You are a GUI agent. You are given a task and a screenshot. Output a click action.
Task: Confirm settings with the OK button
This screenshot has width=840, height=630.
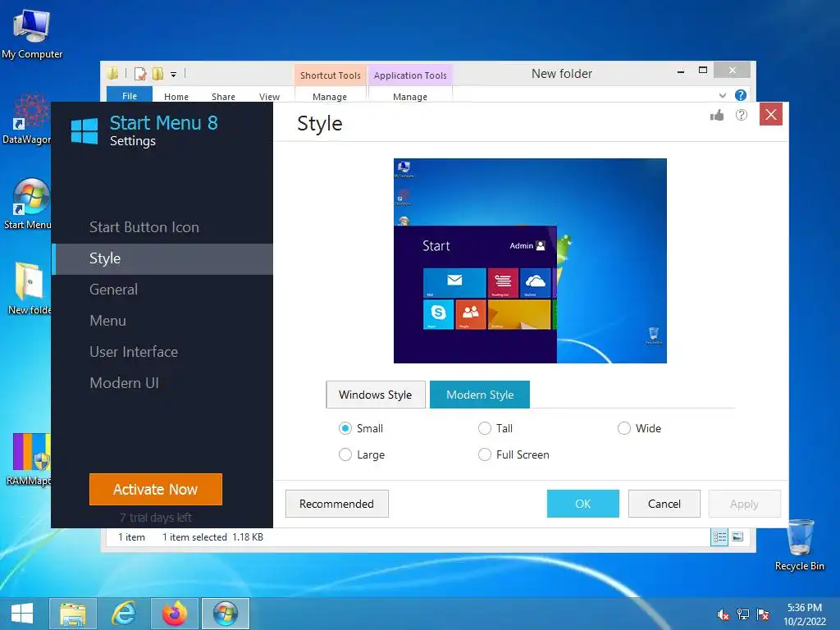(x=583, y=504)
